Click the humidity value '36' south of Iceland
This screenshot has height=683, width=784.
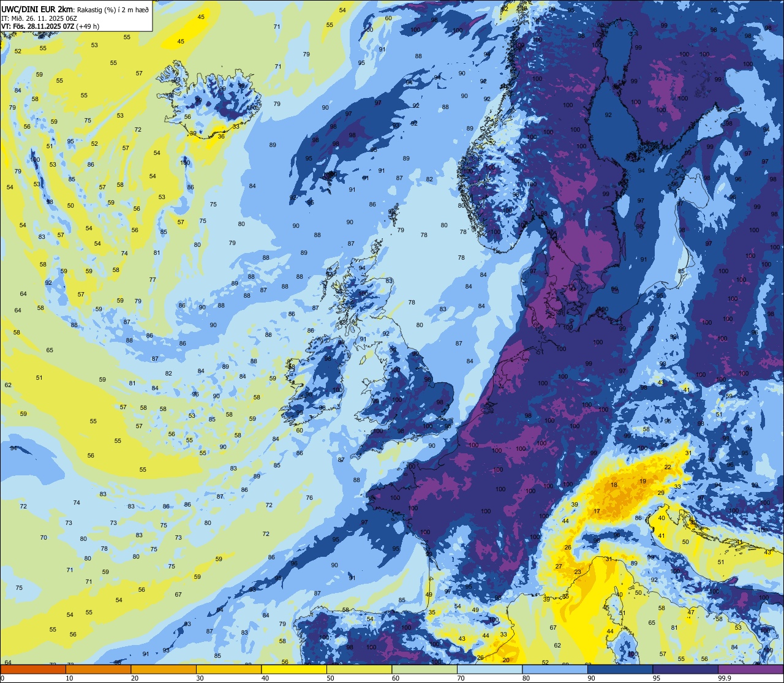[x=221, y=136]
